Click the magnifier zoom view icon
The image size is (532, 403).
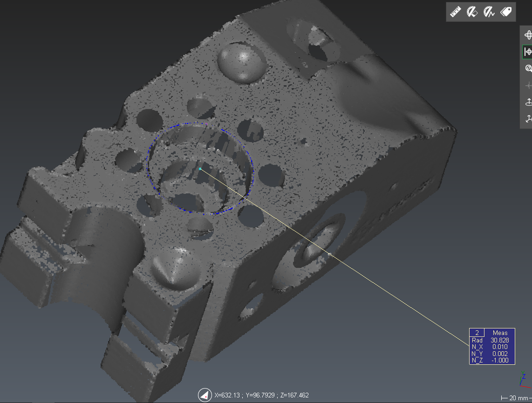528,68
